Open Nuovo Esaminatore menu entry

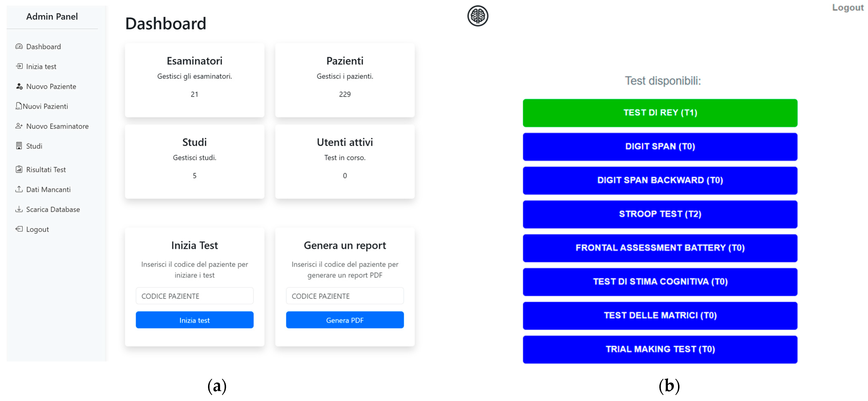point(57,126)
